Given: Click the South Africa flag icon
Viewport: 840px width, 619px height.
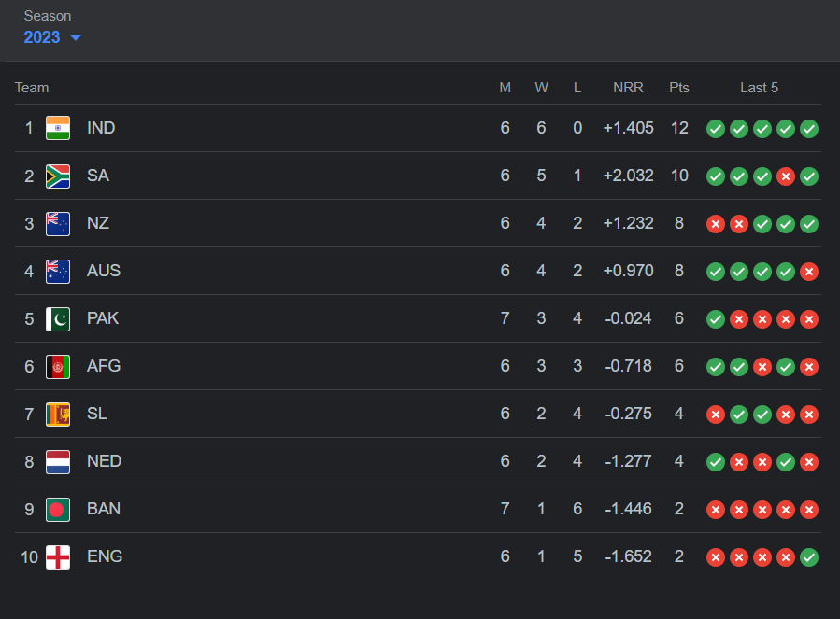Looking at the screenshot, I should [58, 176].
